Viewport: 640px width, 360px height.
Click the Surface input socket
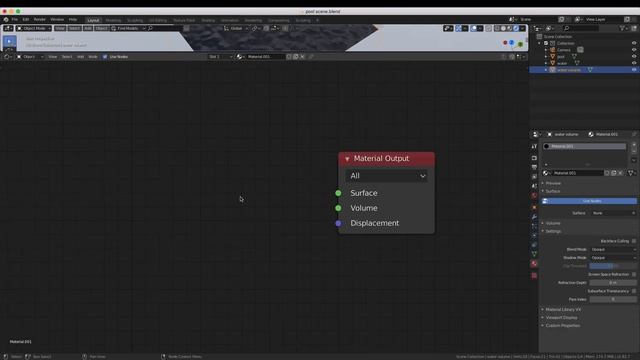point(338,193)
